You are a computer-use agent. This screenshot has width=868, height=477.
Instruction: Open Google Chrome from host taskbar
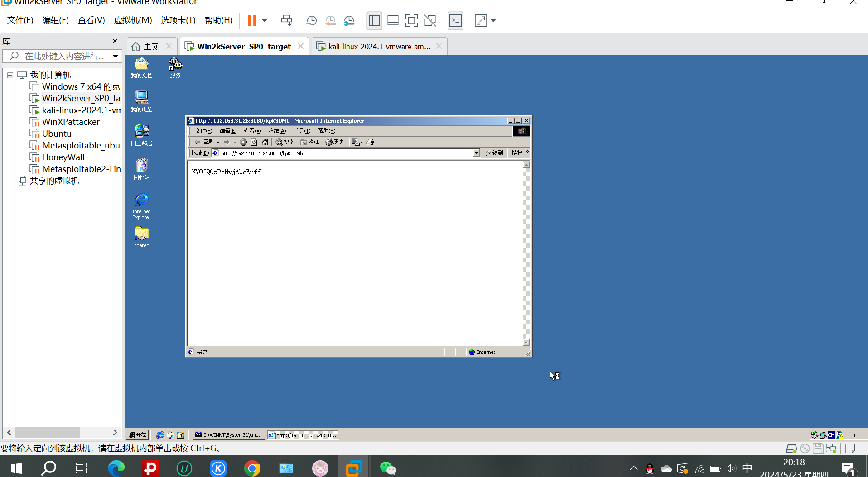pos(252,468)
